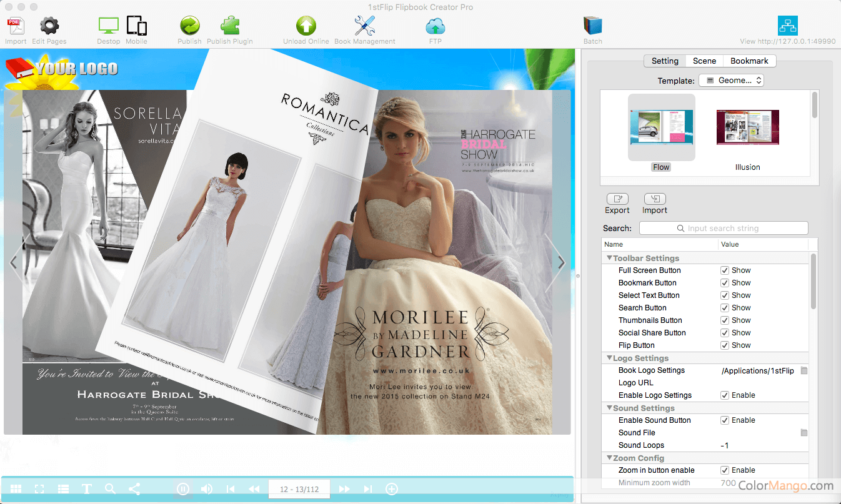Disable Enable Sound Button checkbox
Screen dimensions: 841x504
(725, 420)
